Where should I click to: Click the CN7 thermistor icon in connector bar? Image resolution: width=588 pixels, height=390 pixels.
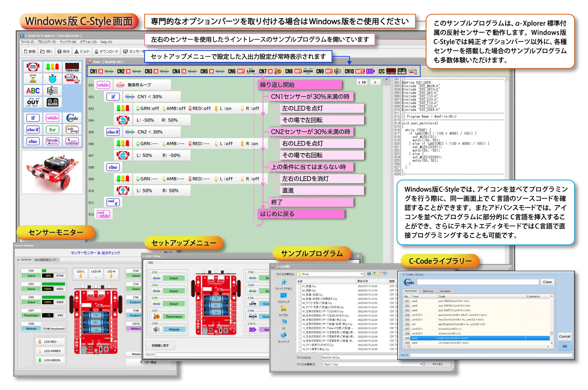click(x=278, y=71)
